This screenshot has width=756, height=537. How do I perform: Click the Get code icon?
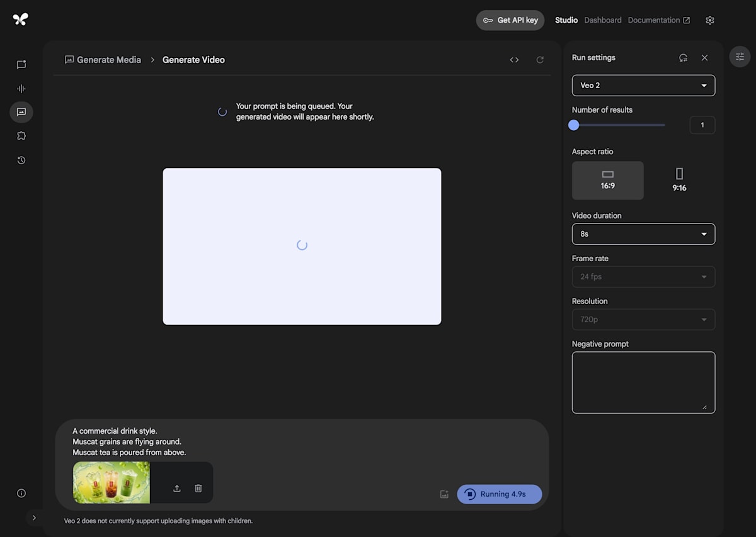[x=514, y=60]
